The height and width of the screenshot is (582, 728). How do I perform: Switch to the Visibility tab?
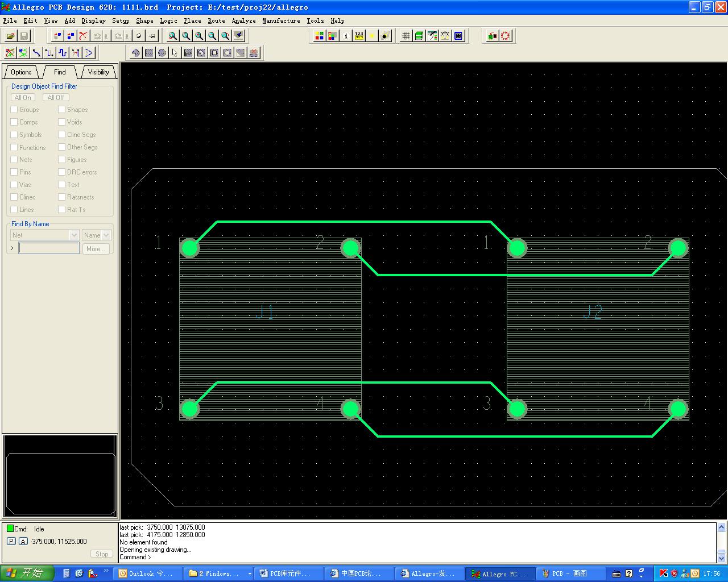(98, 72)
